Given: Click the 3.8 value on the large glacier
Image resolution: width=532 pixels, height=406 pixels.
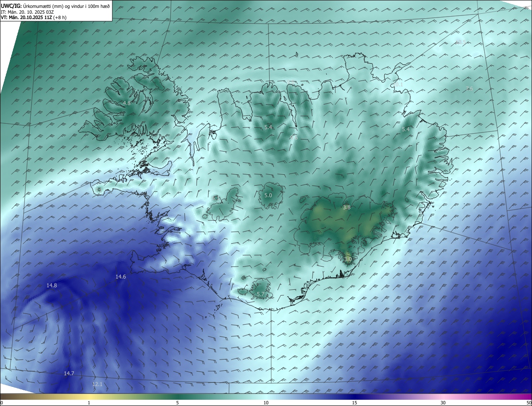Looking at the screenshot, I should point(347,207).
